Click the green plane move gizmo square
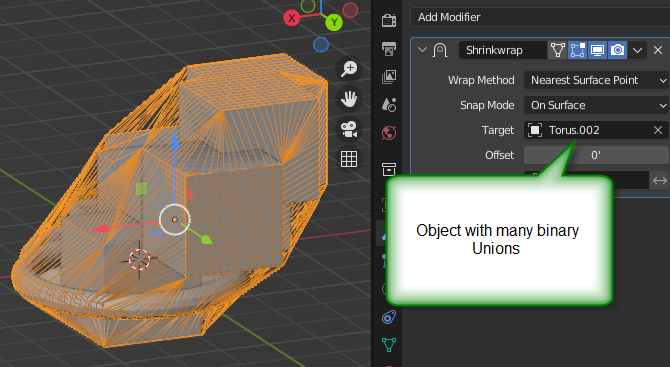The image size is (670, 367). [141, 188]
